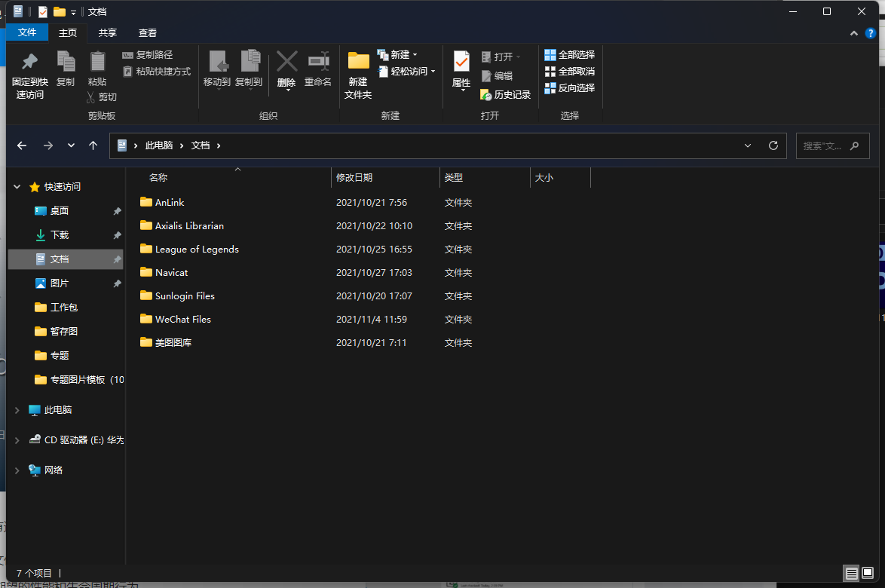Switch to the 共享 tab

107,32
